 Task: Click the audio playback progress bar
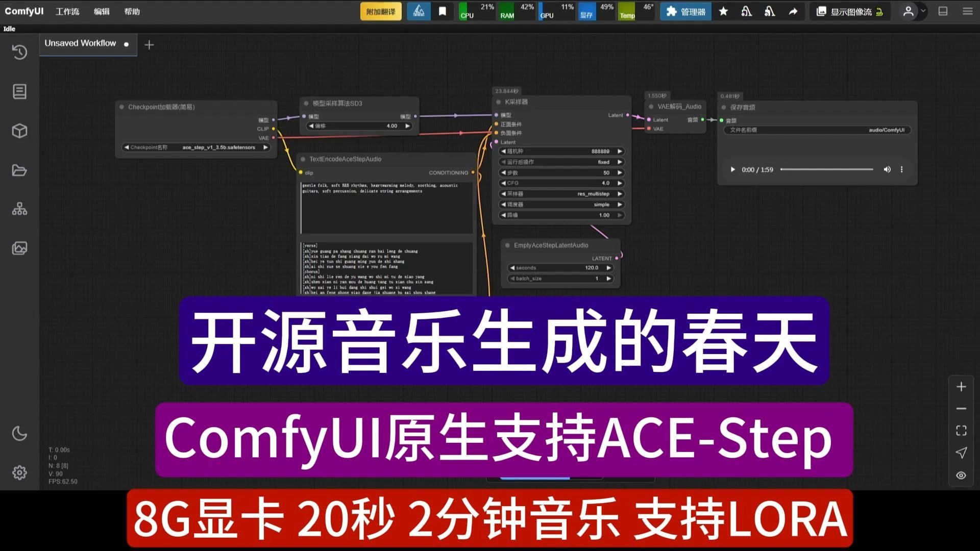tap(826, 169)
